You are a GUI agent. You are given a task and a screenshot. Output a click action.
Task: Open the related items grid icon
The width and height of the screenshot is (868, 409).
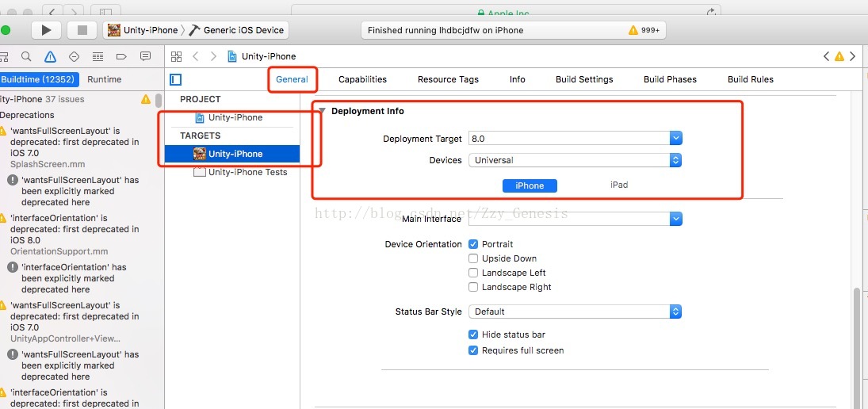[x=176, y=56]
